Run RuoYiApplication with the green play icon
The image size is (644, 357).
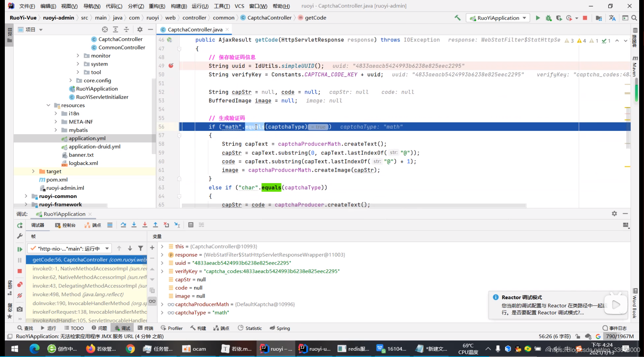click(538, 18)
